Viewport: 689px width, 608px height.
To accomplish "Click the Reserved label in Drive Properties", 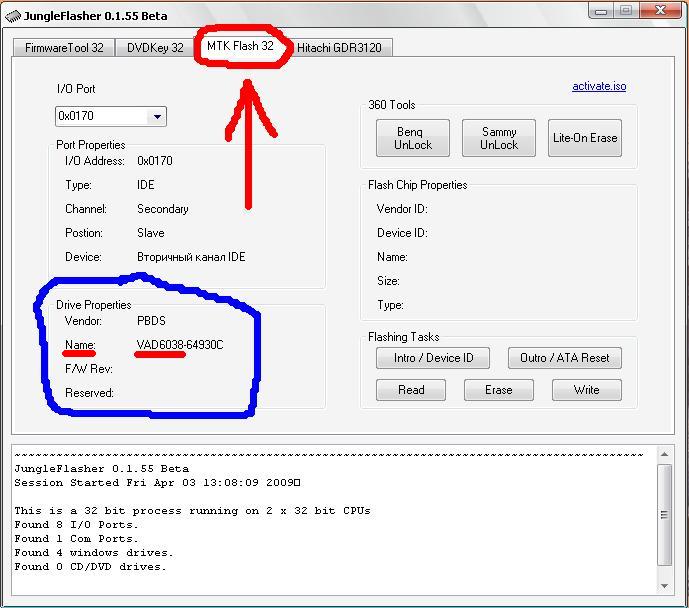I will (89, 393).
